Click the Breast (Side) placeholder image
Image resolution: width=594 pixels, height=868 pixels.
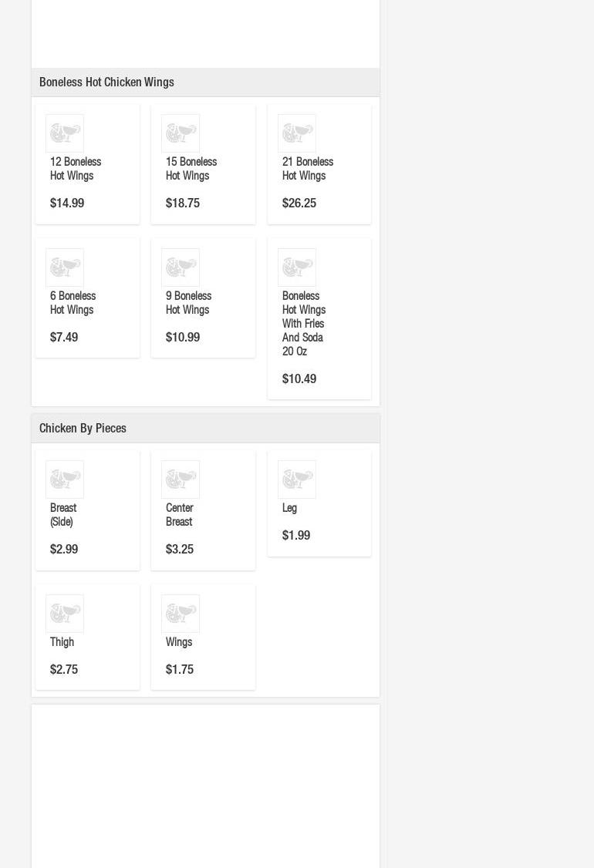[65, 479]
